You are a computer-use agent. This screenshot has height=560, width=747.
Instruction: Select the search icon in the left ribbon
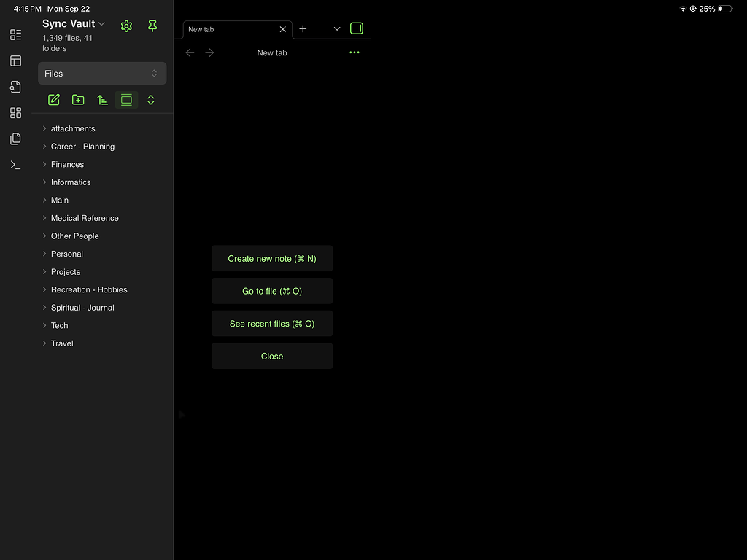tap(15, 87)
